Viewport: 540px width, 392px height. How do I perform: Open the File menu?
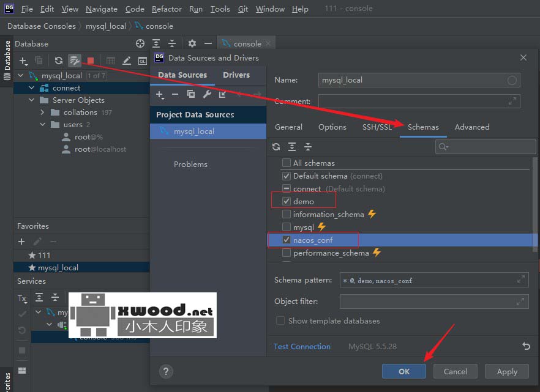27,9
